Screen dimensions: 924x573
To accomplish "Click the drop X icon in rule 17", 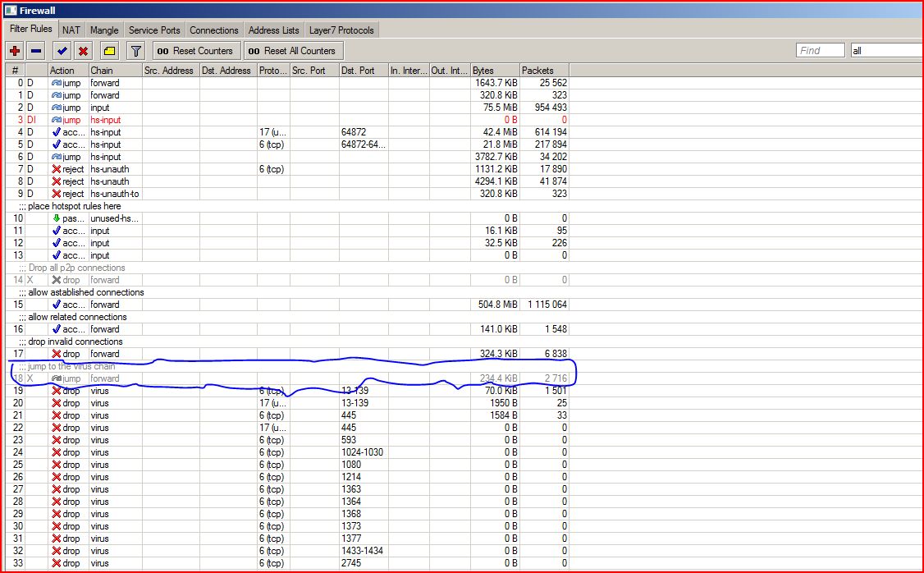I will [57, 354].
